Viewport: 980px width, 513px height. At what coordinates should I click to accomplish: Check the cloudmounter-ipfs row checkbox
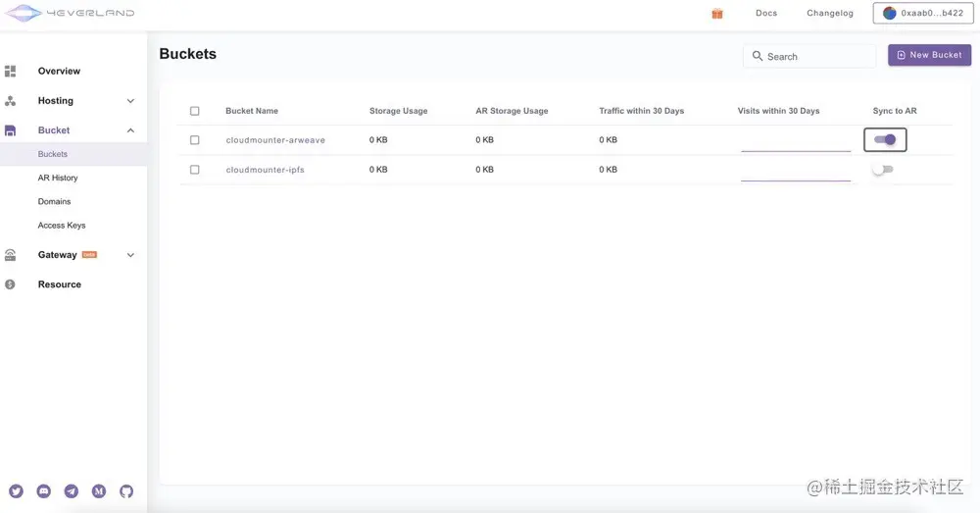click(195, 170)
